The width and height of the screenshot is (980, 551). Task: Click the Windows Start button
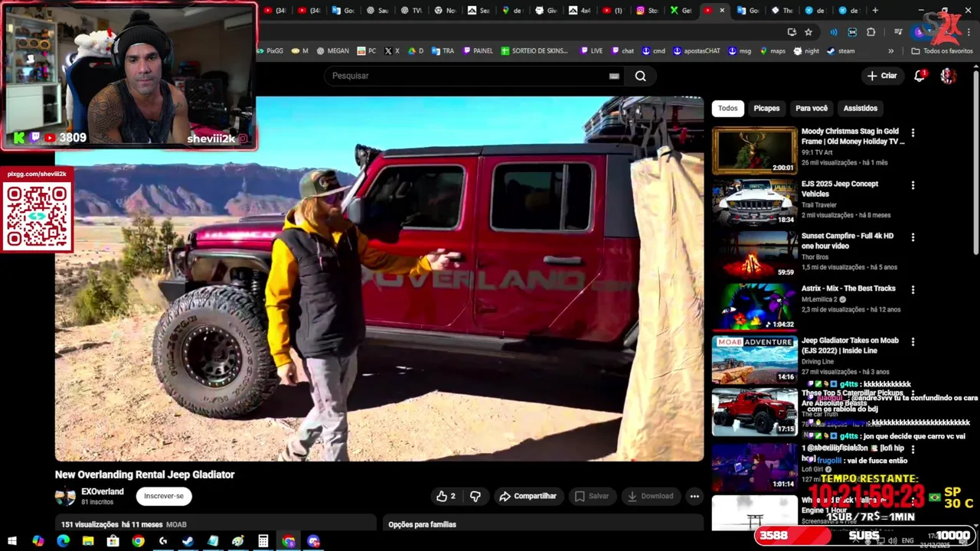tap(12, 541)
